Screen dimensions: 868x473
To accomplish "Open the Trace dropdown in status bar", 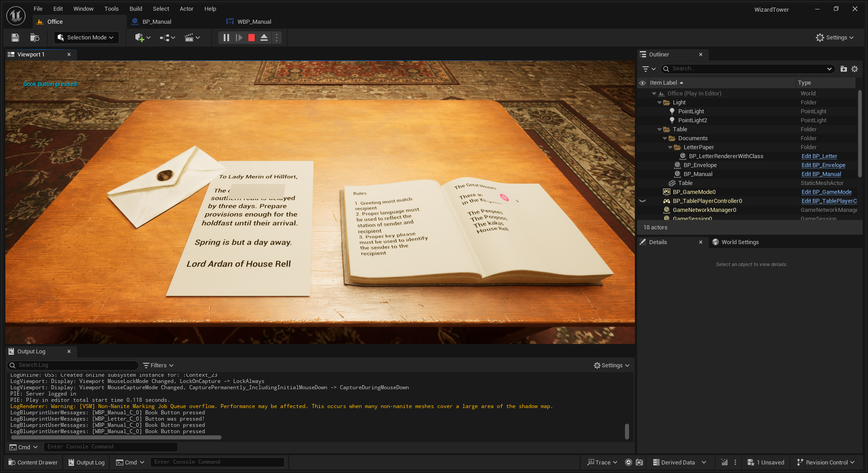I will click(x=602, y=462).
